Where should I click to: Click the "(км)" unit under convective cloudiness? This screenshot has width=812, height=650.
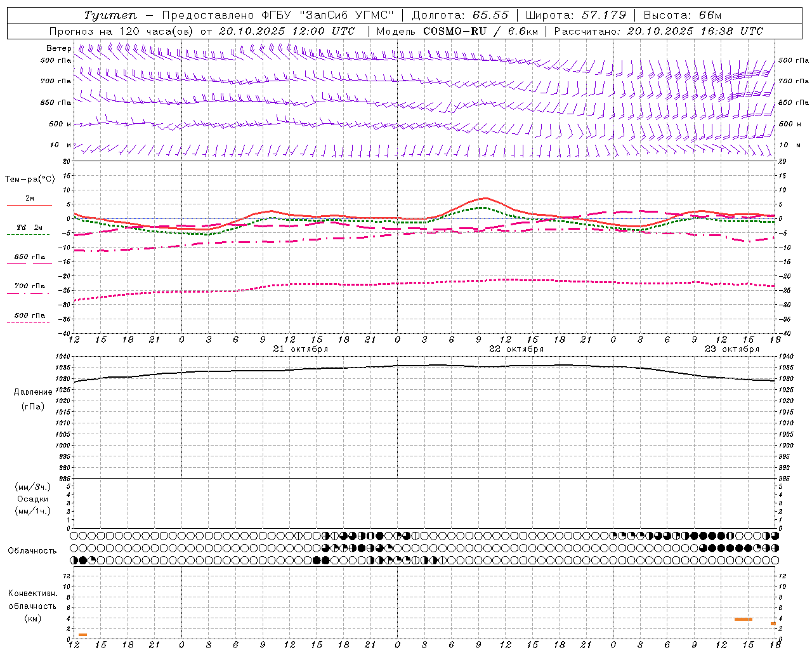pyautogui.click(x=33, y=618)
